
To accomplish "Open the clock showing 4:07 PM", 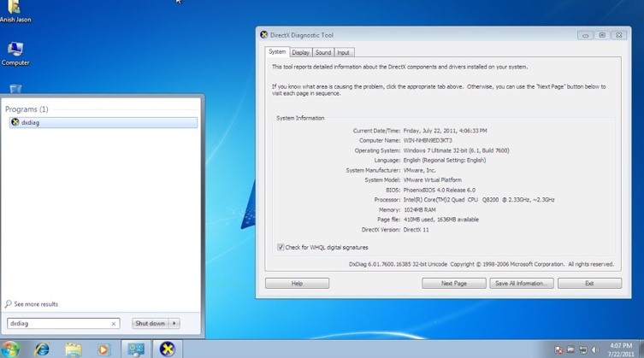I will tap(621, 349).
